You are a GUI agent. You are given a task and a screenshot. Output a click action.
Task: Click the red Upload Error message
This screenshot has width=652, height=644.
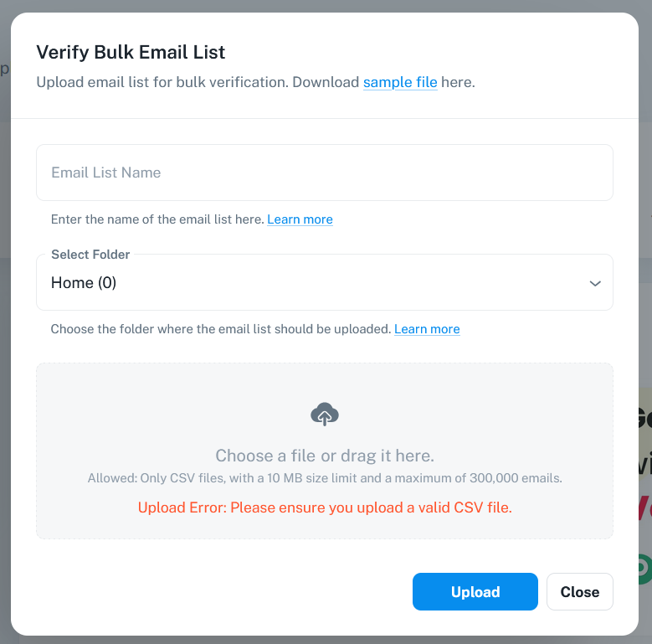[x=325, y=507]
